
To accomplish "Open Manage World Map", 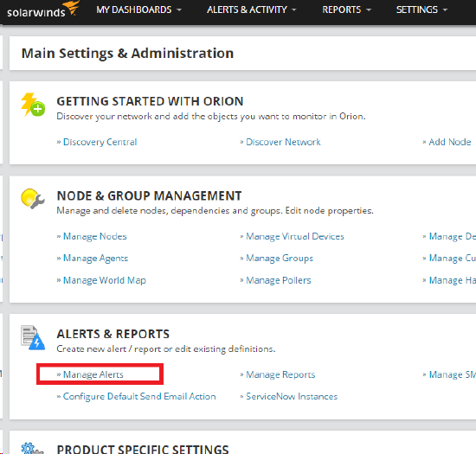I will click(x=105, y=280).
